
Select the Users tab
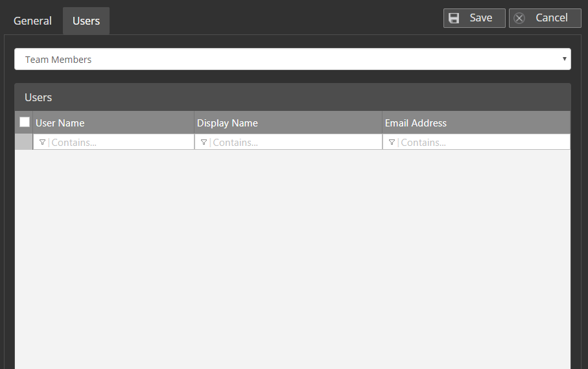pos(86,21)
